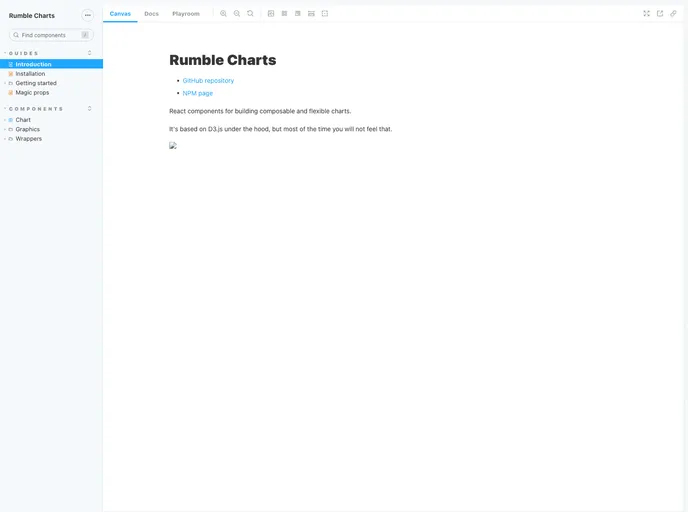Open the canvas in a new tab
Image resolution: width=688 pixels, height=512 pixels.
click(660, 14)
